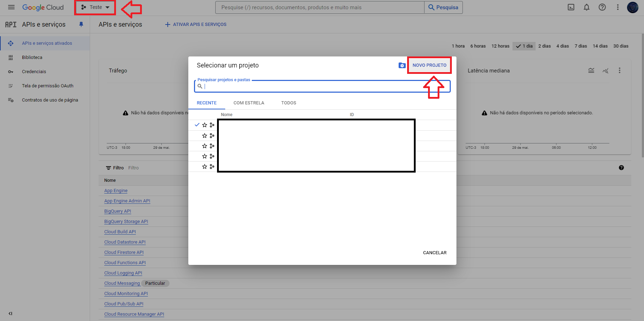Image resolution: width=644 pixels, height=321 pixels.
Task: Switch to the TODOS tab
Action: click(288, 103)
